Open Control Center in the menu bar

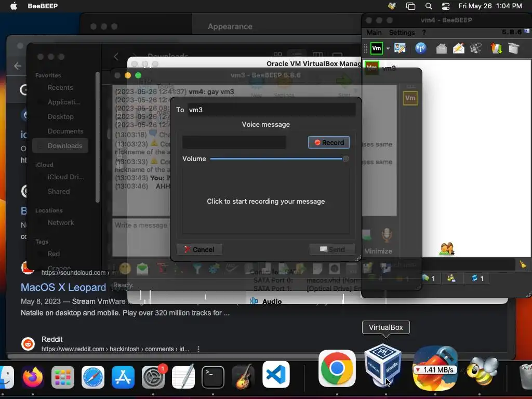[445, 6]
